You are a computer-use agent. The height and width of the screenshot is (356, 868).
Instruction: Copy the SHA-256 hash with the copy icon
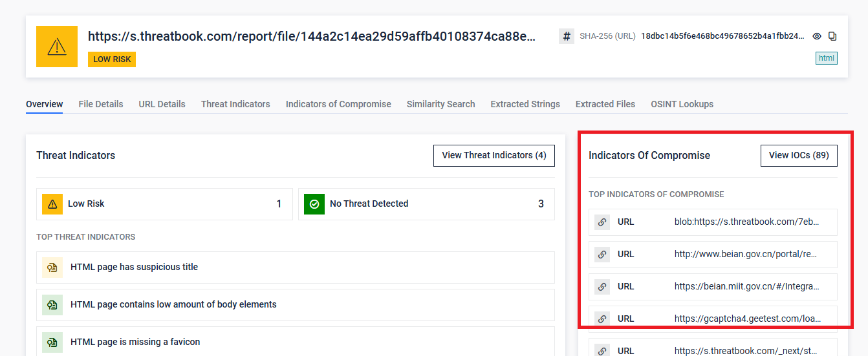(832, 36)
